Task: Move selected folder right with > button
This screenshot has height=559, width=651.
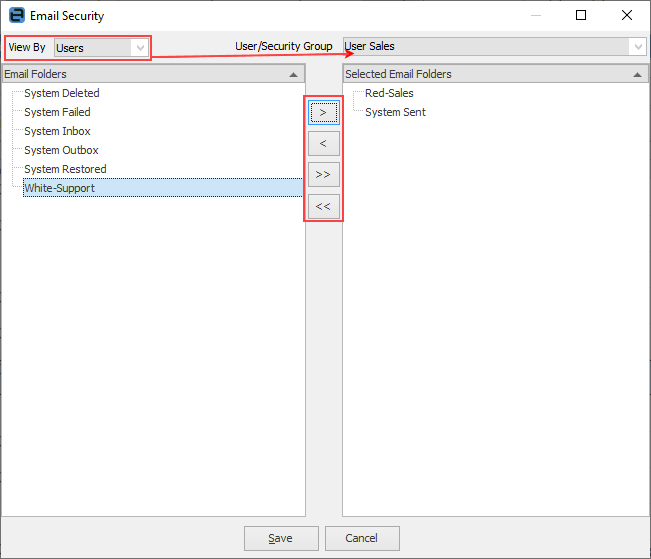Action: pos(324,113)
